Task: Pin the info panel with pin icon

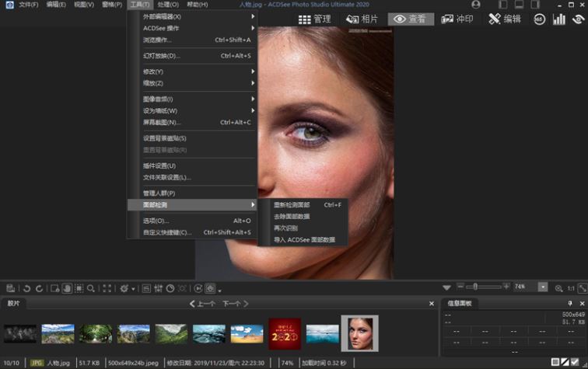Action: coord(570,304)
